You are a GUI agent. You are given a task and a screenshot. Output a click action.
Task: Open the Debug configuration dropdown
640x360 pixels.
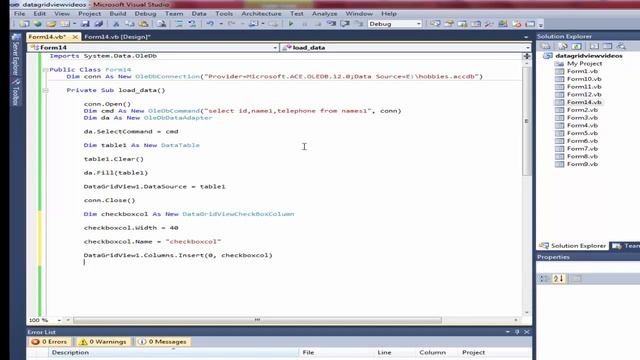[418, 24]
